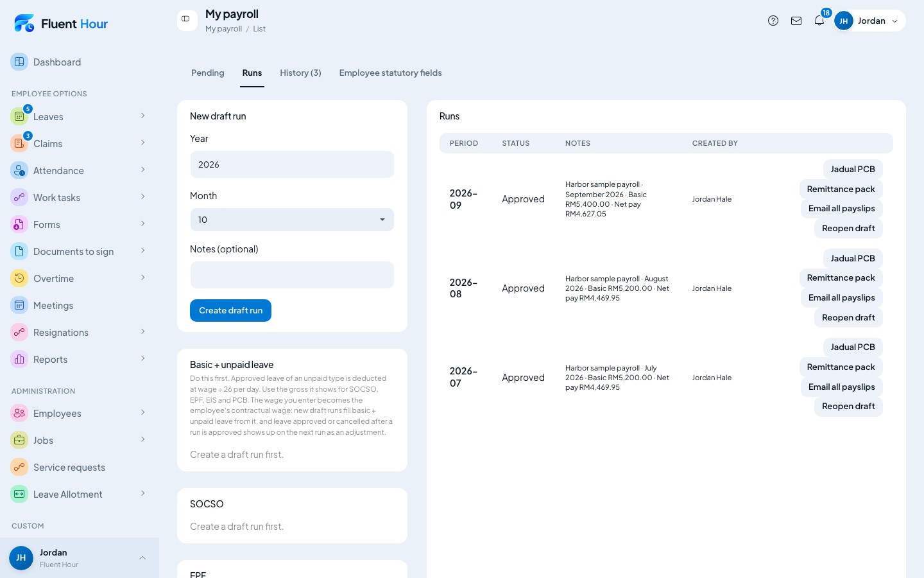Click the Jordan avatar in sidebar footer
This screenshot has width=924, height=578.
pyautogui.click(x=21, y=557)
